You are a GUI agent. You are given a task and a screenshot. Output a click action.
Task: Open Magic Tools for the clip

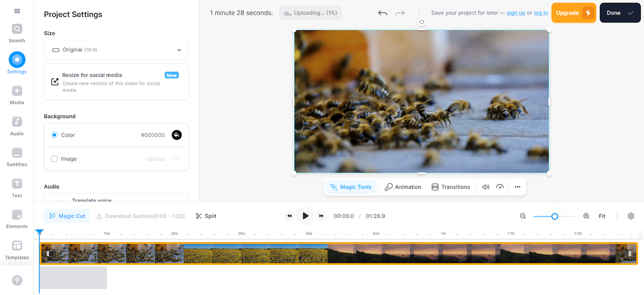coord(351,187)
